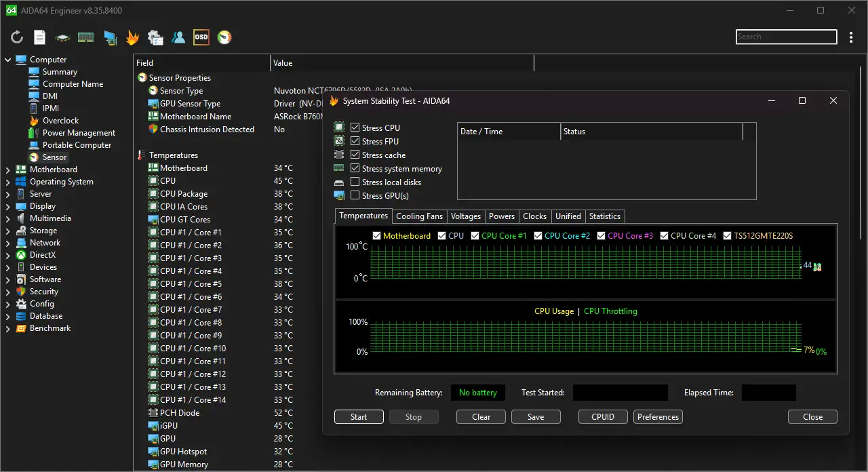Image resolution: width=868 pixels, height=472 pixels.
Task: Click the Refresh icon in the toolbar
Action: pos(17,37)
